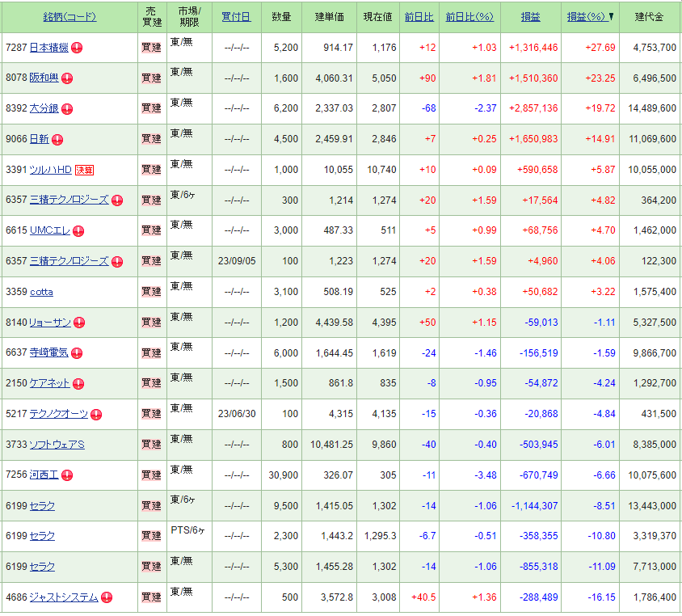Viewport: 682px width, 616px height.
Task: Click the profit value +2,857,136
Action: tap(533, 109)
